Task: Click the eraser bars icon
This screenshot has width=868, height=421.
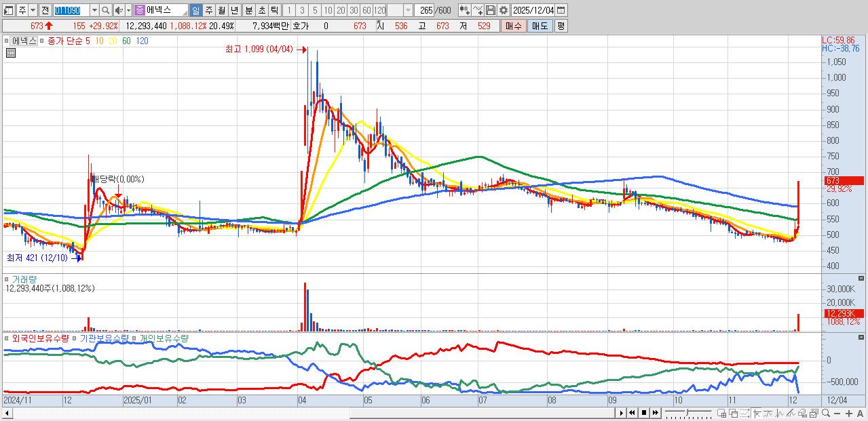Action: 803,414
